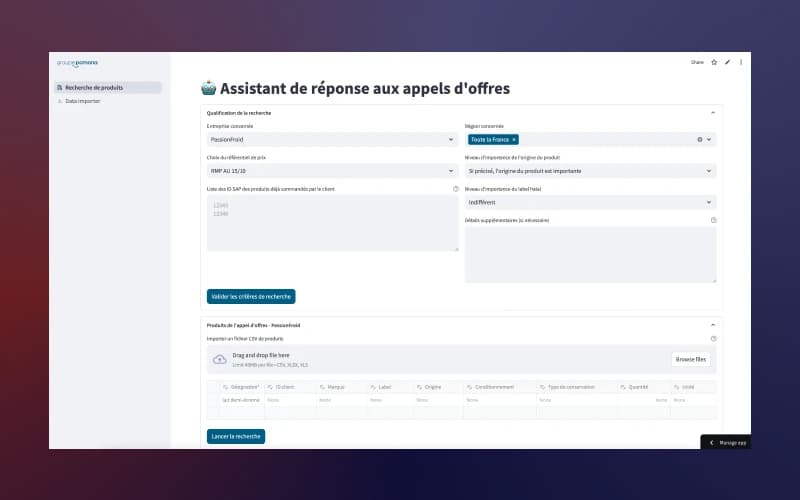The image size is (800, 500).
Task: Click Valider les critères de recherche
Action: (x=251, y=297)
